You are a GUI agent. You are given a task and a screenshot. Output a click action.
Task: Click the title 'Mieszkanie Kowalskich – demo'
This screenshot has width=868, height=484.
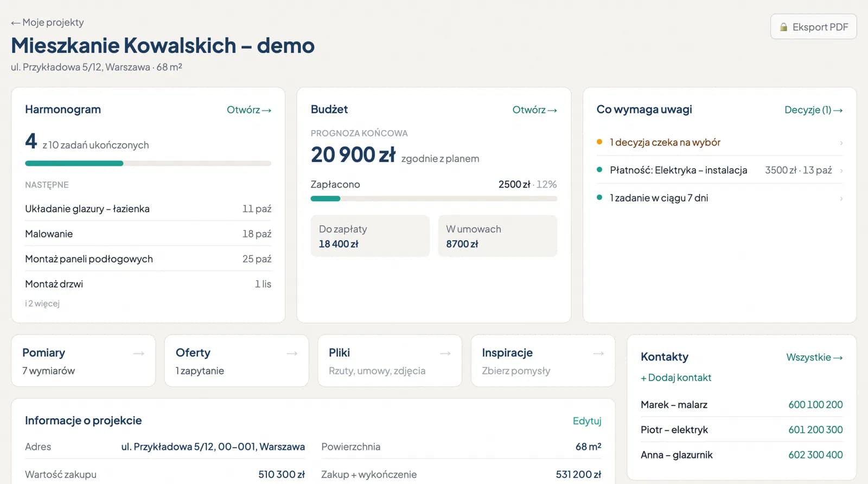163,46
